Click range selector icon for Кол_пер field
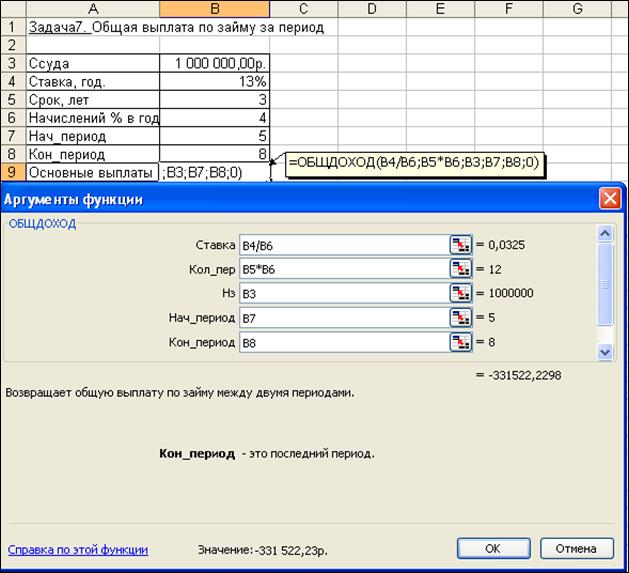This screenshot has height=573, width=629. tap(460, 269)
